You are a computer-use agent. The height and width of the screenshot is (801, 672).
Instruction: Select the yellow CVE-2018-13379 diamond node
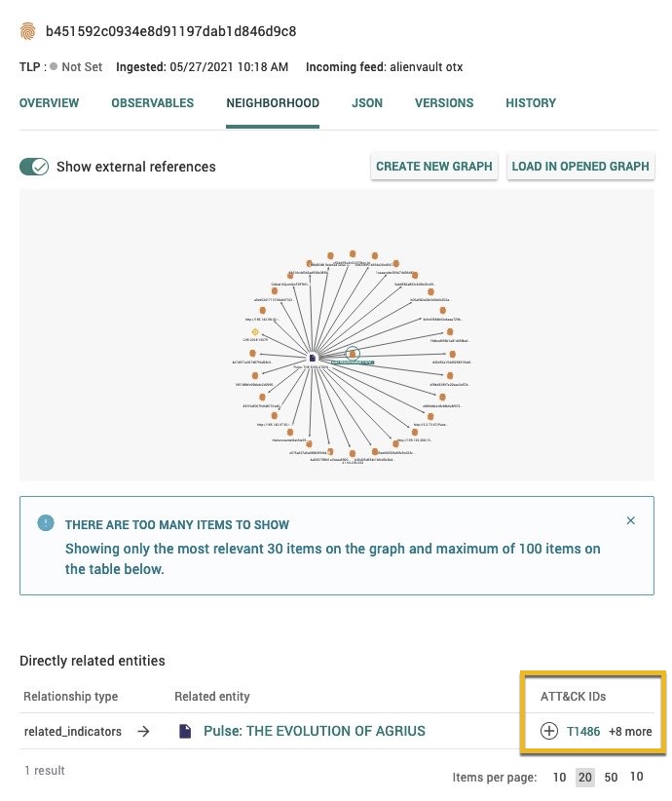[x=254, y=332]
